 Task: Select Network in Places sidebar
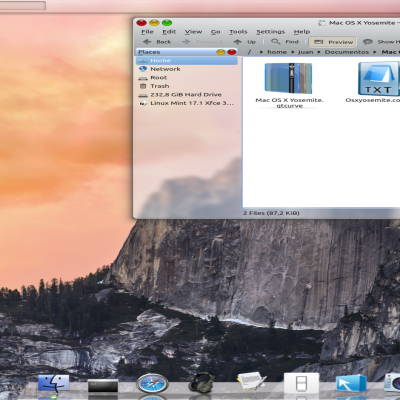[187, 69]
